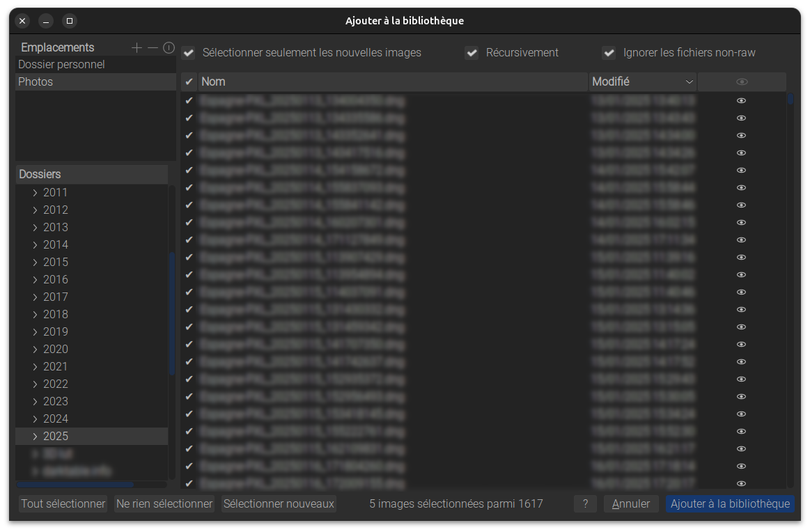Open the info icon beside Emplacements

click(x=169, y=48)
